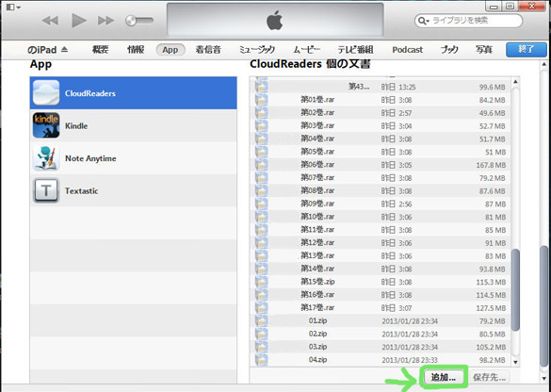551x392 pixels.
Task: Select the Kindle app icon
Action: [46, 125]
